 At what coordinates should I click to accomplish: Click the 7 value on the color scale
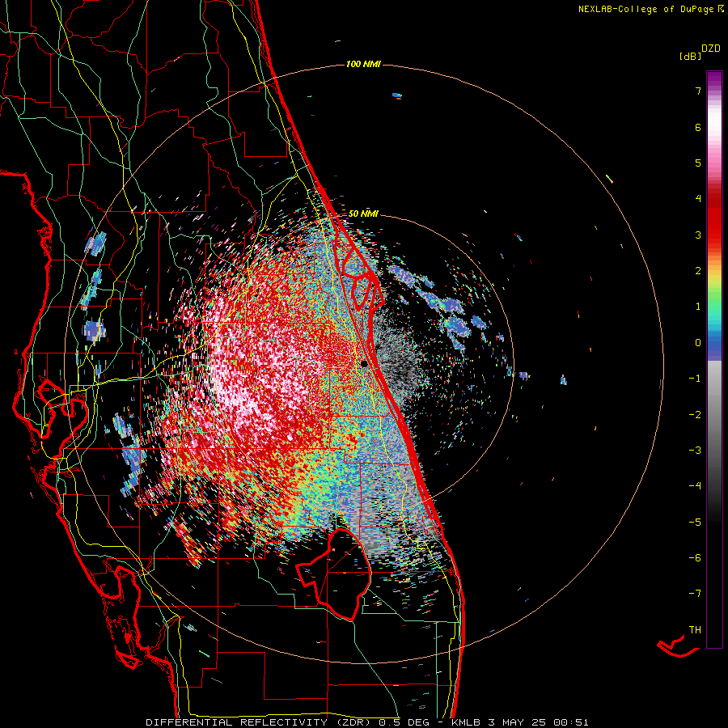click(698, 91)
